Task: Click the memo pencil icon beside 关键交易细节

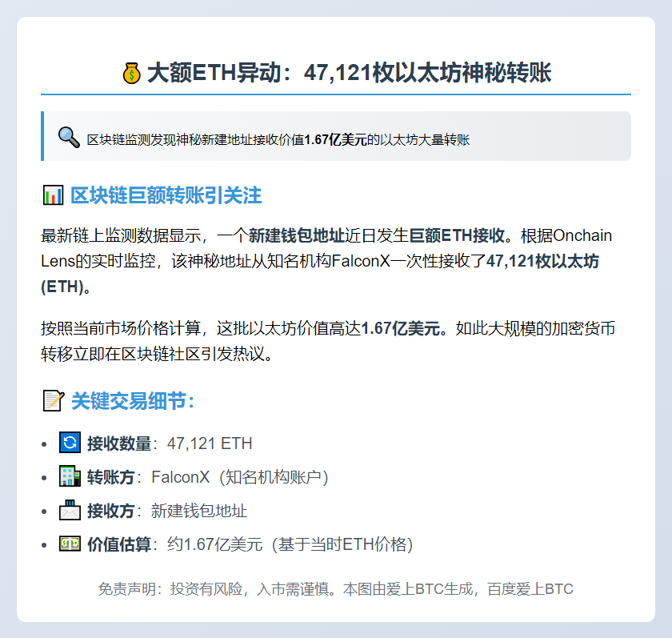Action: coord(54,400)
